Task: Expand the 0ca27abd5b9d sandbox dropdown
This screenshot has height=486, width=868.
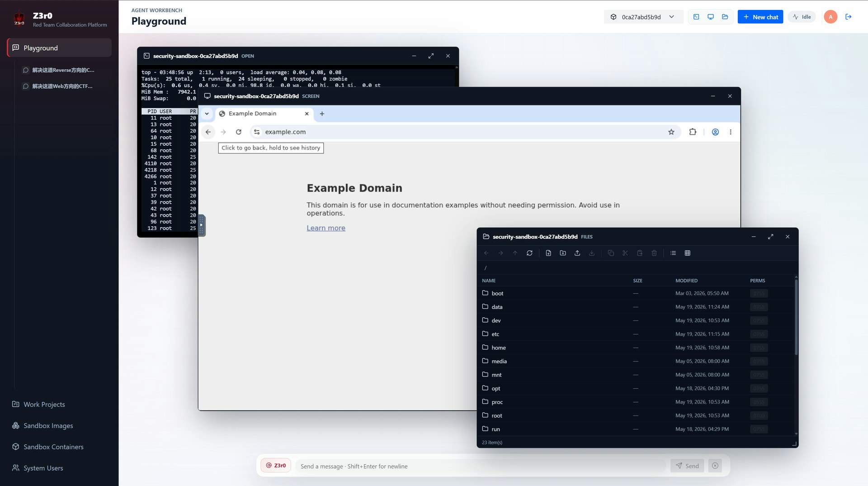Action: click(x=643, y=17)
